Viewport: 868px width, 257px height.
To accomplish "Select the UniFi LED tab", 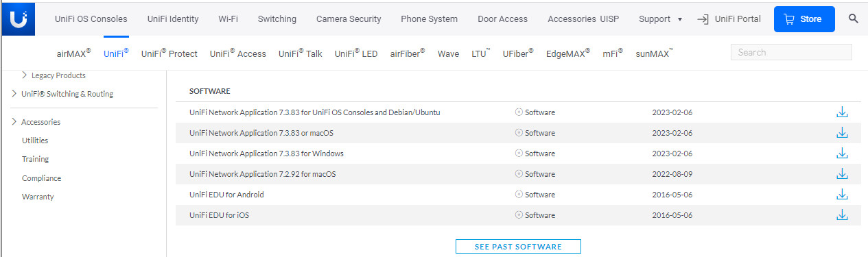I will click(355, 53).
